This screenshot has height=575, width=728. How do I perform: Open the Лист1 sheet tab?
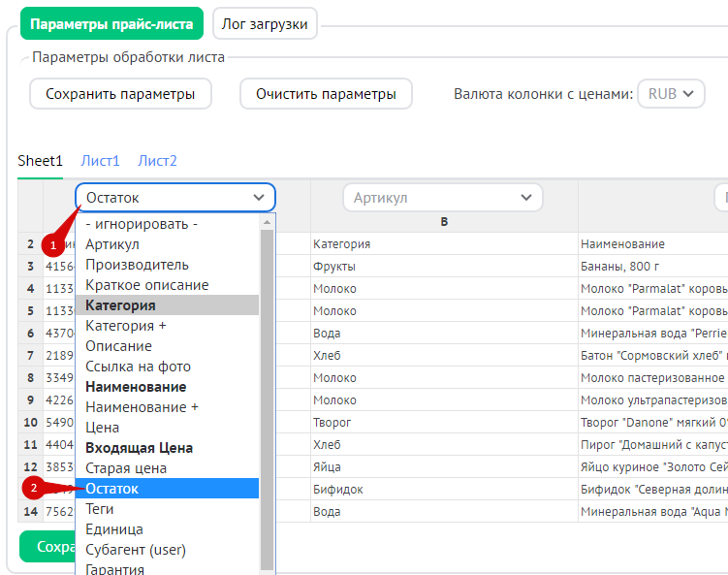(x=100, y=161)
